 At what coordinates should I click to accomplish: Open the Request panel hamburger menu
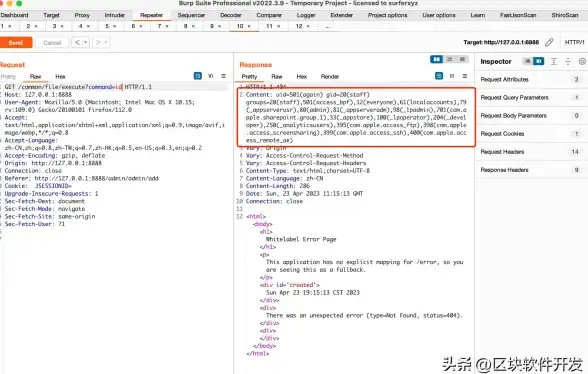[x=224, y=76]
